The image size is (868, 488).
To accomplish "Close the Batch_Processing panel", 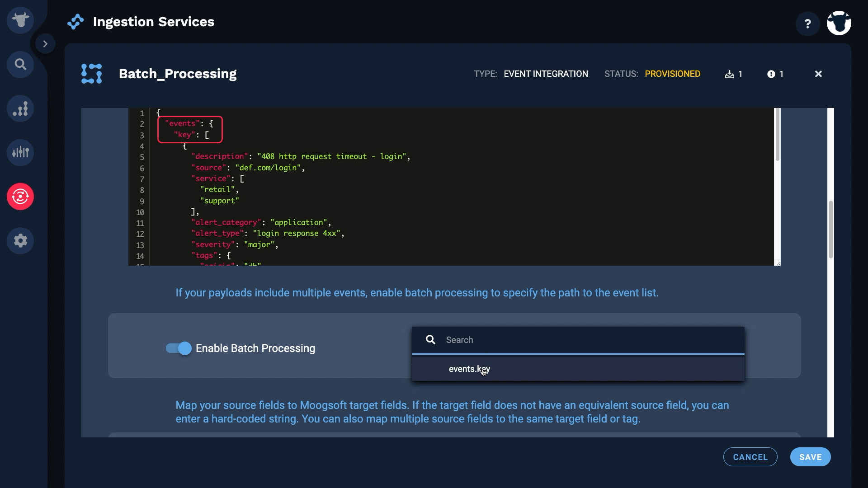I will pyautogui.click(x=818, y=74).
